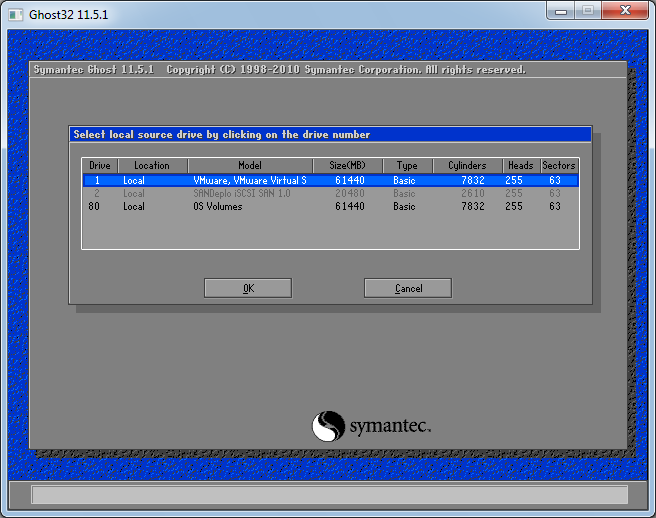Click the Cylinders column header
656x518 pixels.
(467, 165)
